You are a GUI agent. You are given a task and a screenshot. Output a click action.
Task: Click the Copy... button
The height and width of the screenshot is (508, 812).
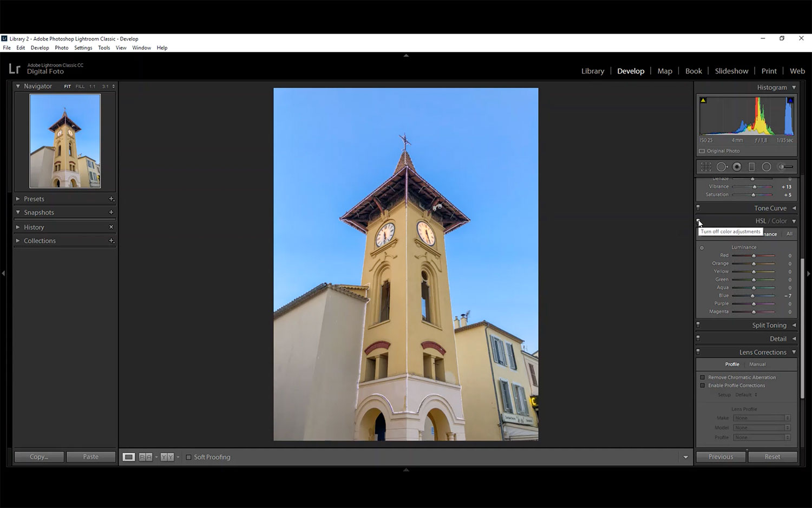click(39, 457)
